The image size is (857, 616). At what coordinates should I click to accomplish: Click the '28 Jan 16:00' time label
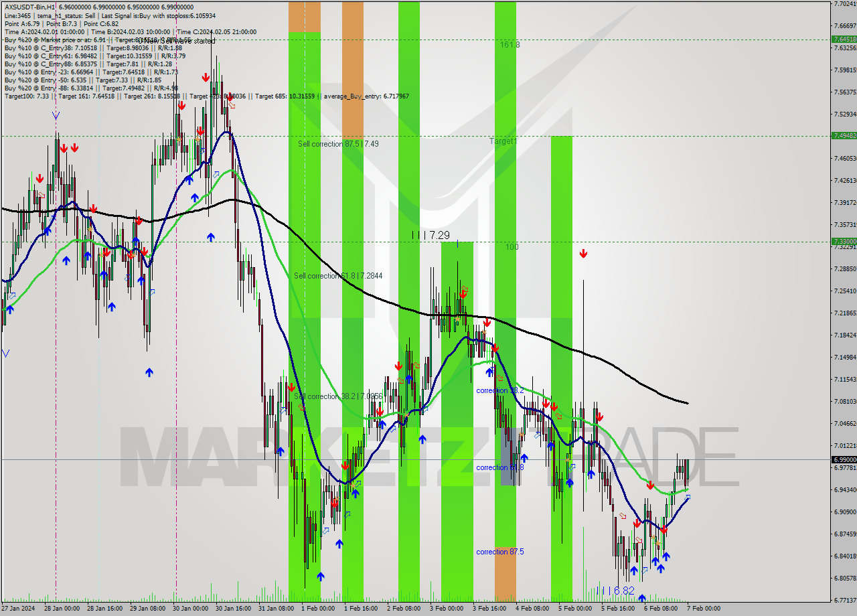[104, 609]
